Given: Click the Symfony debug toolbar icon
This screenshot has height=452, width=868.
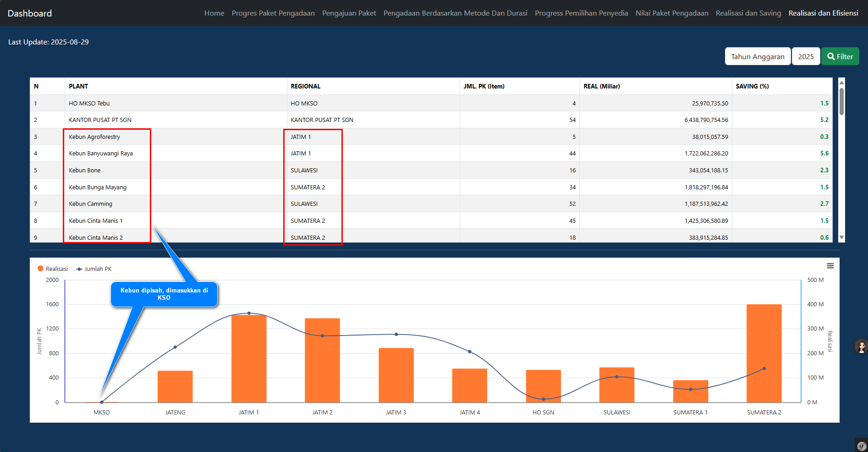Looking at the screenshot, I should click(x=862, y=446).
